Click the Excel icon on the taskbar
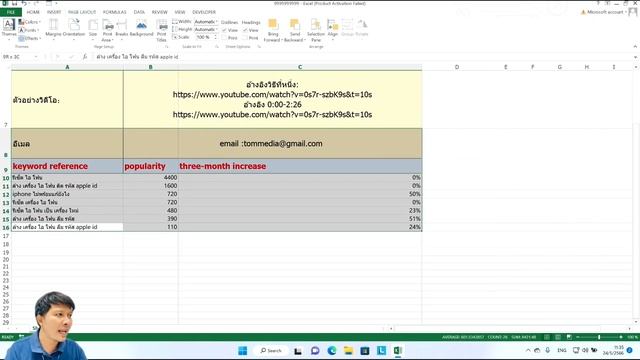 [x=398, y=351]
